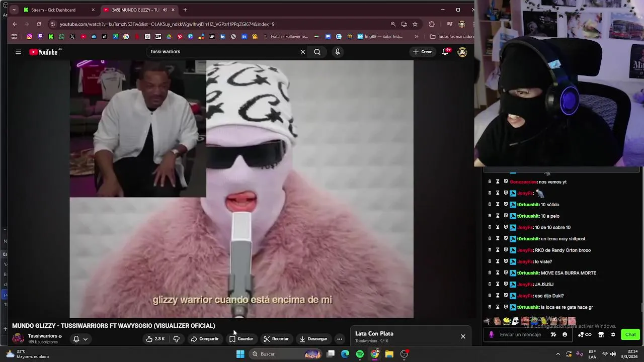This screenshot has height=362, width=644.
Task: Click the address bar URL
Action: pyautogui.click(x=167, y=24)
